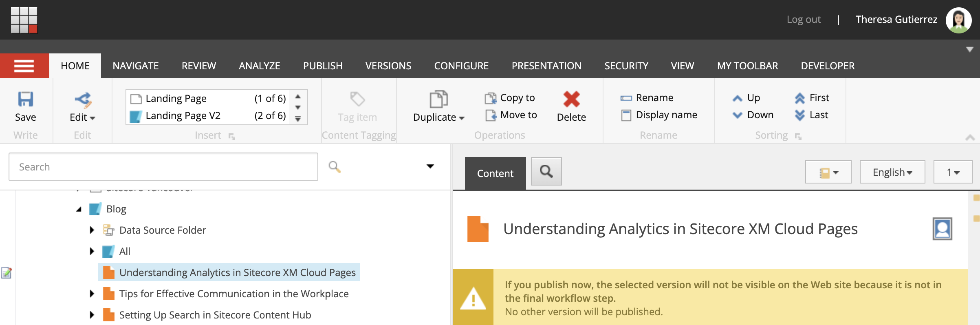Click into the Search input field

click(163, 167)
